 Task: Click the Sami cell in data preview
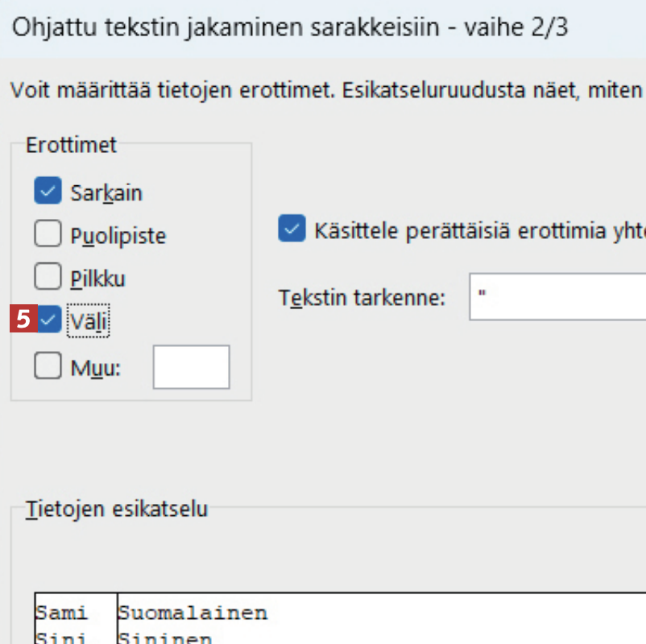coord(61,613)
